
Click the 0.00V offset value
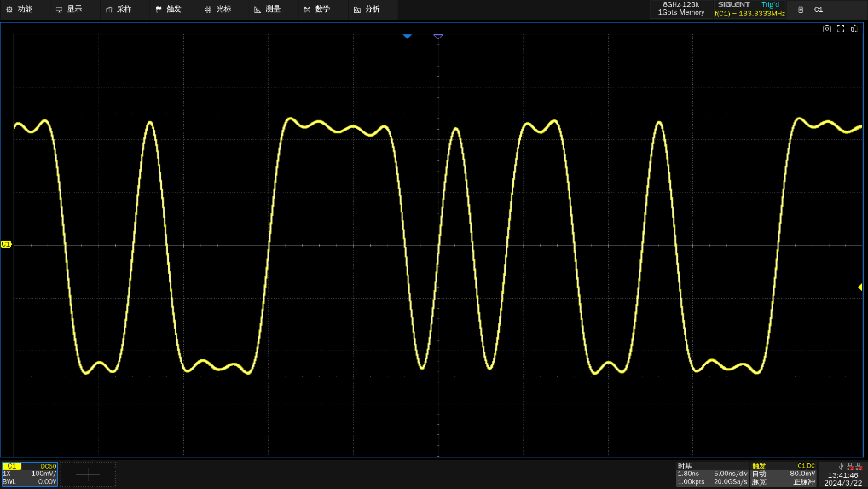(48, 482)
